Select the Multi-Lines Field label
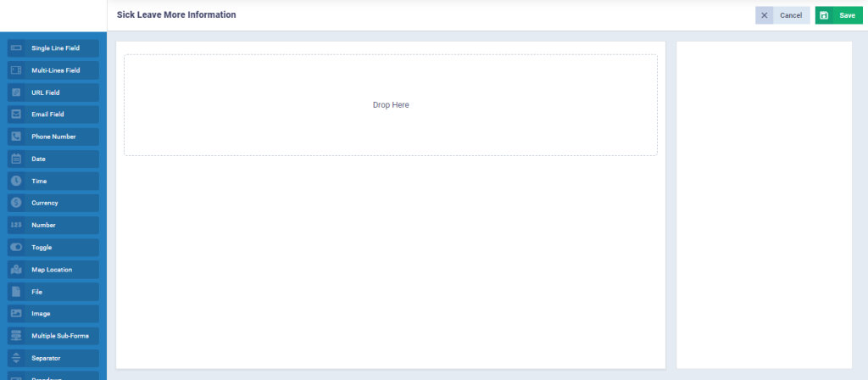The width and height of the screenshot is (868, 380). (x=55, y=70)
